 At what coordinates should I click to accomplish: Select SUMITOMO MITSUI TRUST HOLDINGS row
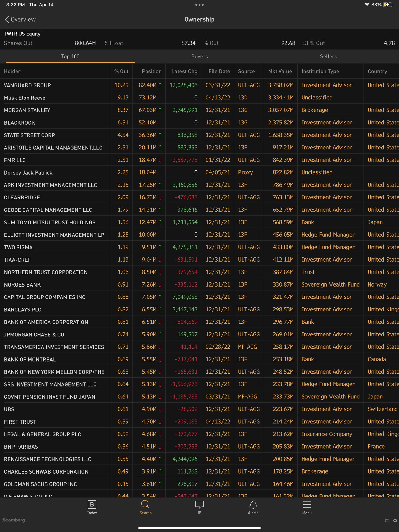(x=199, y=222)
